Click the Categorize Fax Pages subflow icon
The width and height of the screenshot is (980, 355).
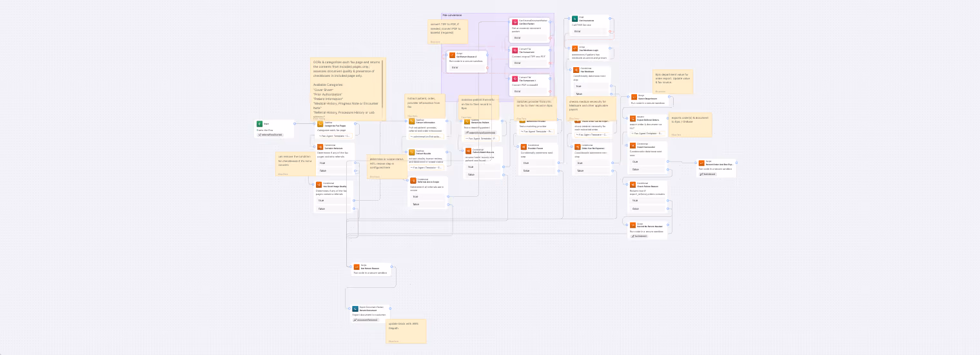320,123
